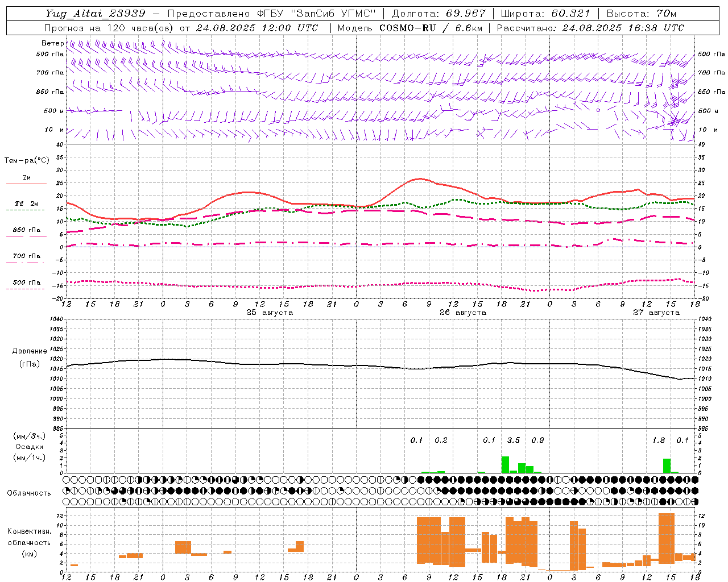728x582 pixels.
Task: Click the 25 августа date label
Action: click(270, 313)
